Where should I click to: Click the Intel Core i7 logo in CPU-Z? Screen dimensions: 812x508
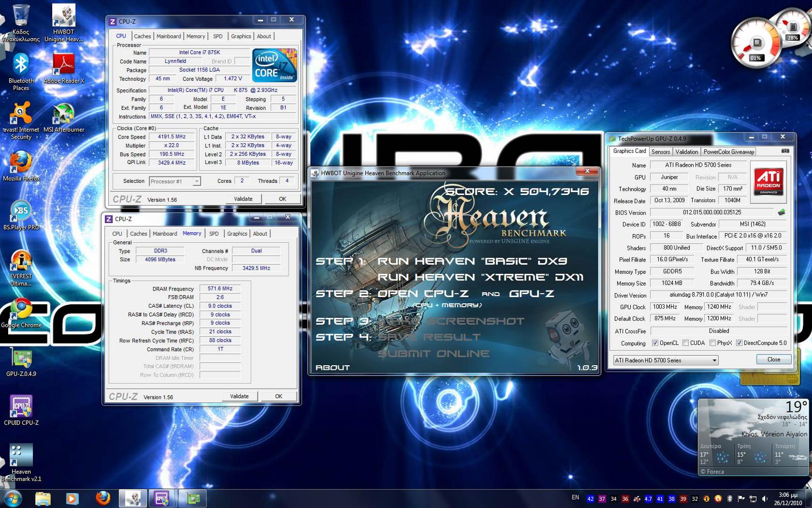(275, 66)
